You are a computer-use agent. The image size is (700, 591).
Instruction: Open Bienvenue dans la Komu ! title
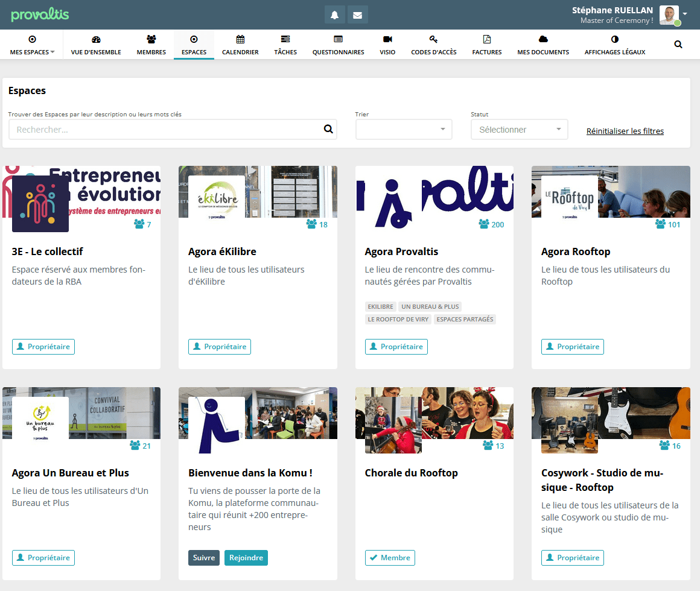pyautogui.click(x=250, y=473)
